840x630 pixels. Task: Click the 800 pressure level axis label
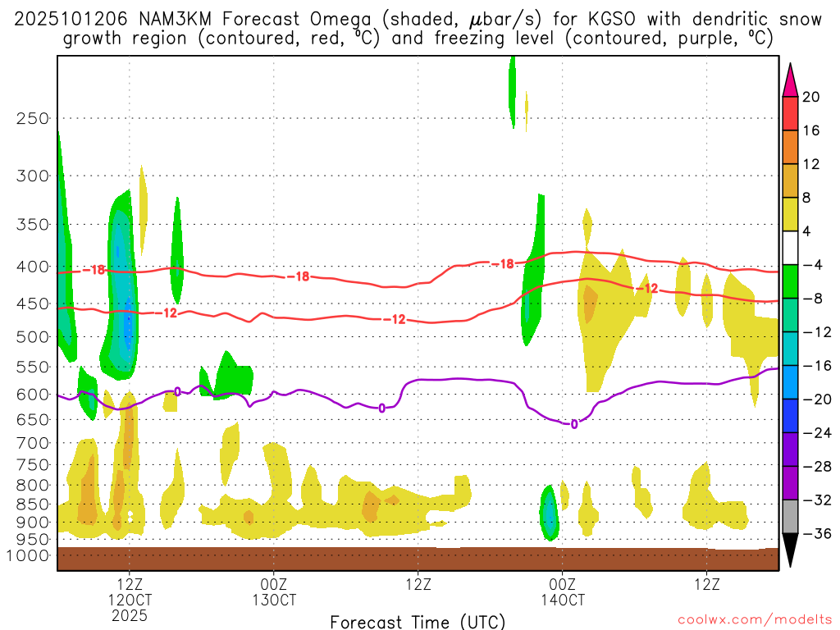click(33, 486)
